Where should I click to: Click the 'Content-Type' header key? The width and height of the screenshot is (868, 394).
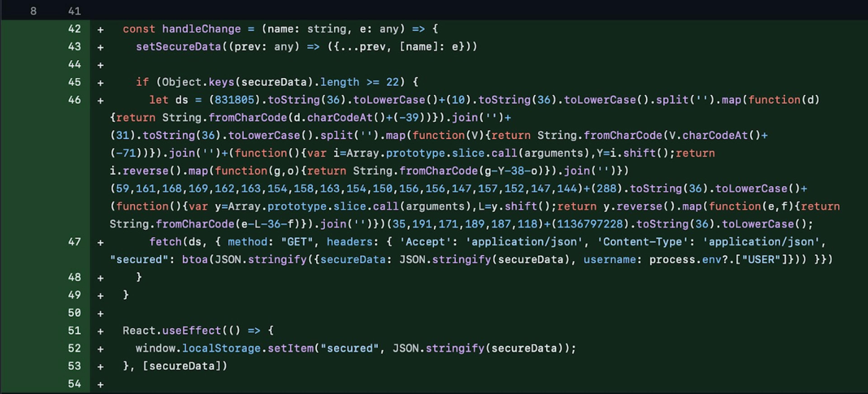coord(643,242)
